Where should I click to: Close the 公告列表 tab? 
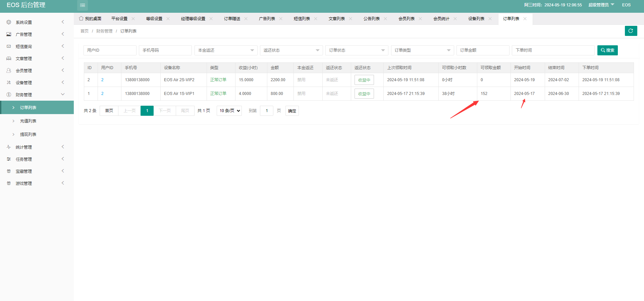[385, 19]
